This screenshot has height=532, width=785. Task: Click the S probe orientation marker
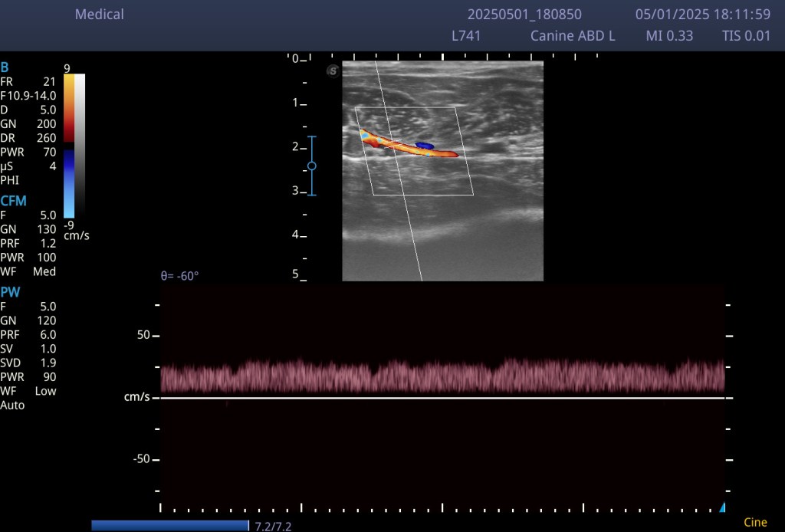[333, 71]
